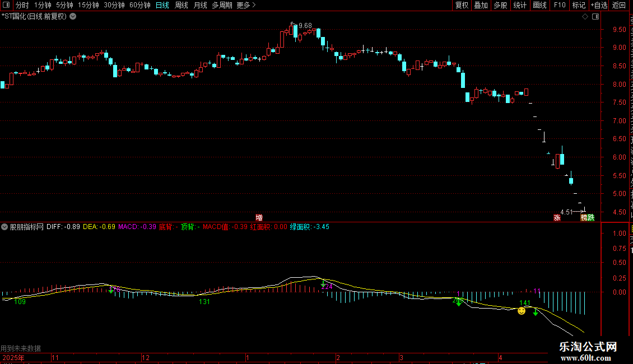Image resolution: width=633 pixels, height=364 pixels.
Task: Click the red 涨 marker icon
Action: 557,217
